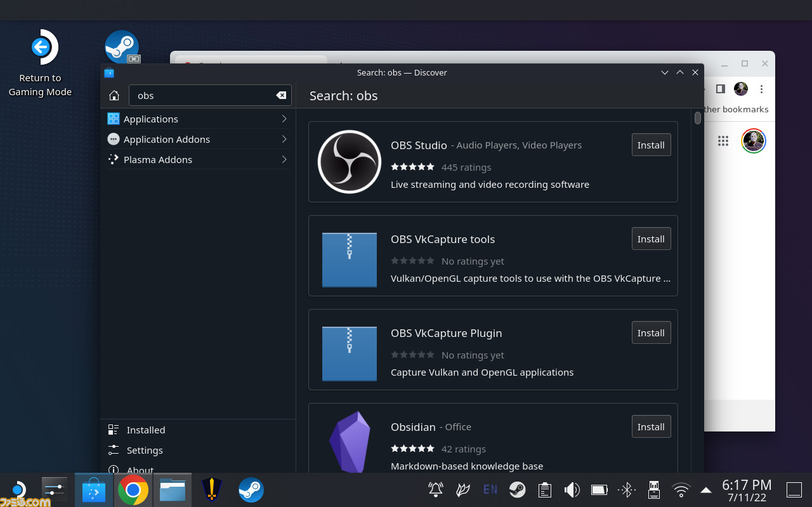Click the Return to Gaming Mode desktop icon
Screen dimensions: 812x507
(40, 63)
